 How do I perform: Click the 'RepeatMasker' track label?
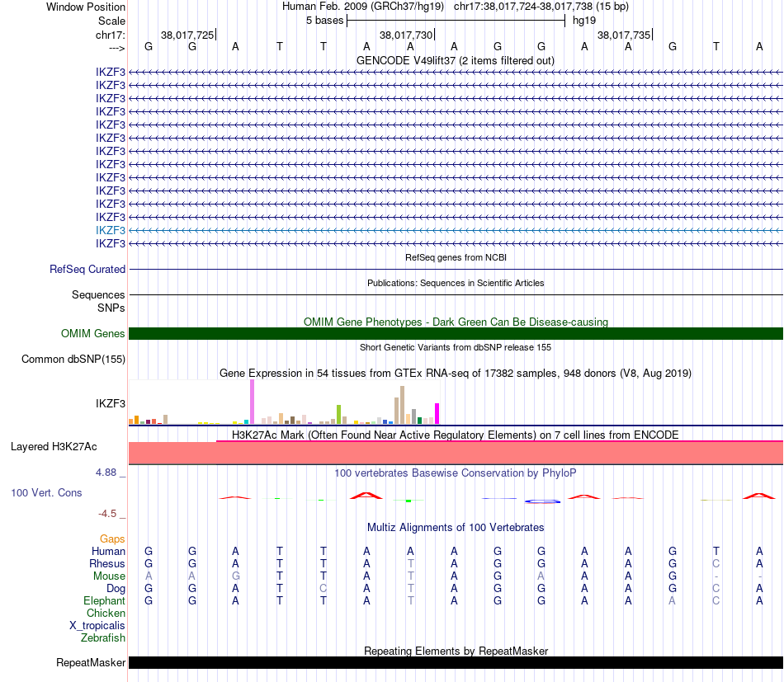[x=91, y=662]
